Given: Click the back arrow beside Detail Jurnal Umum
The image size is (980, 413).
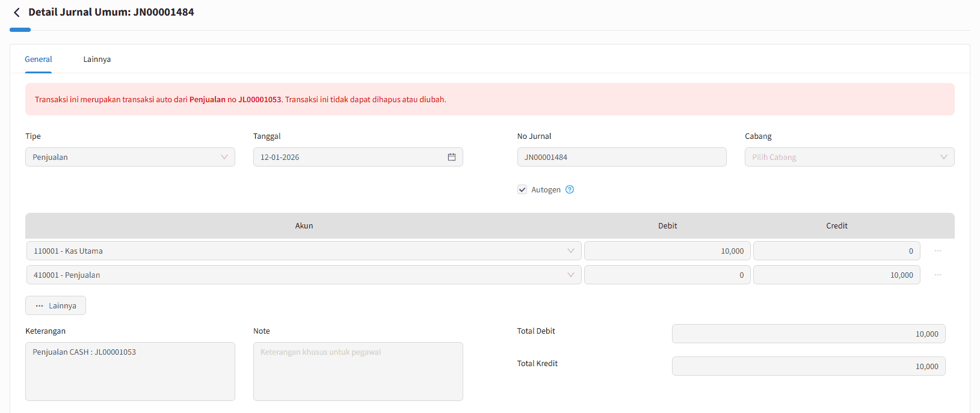Looking at the screenshot, I should click(16, 13).
